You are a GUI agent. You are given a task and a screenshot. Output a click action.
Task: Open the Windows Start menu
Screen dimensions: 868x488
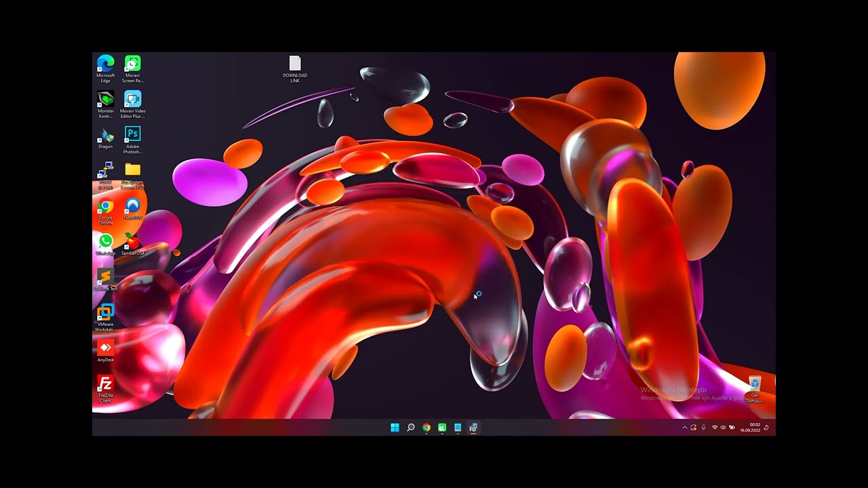pyautogui.click(x=395, y=428)
